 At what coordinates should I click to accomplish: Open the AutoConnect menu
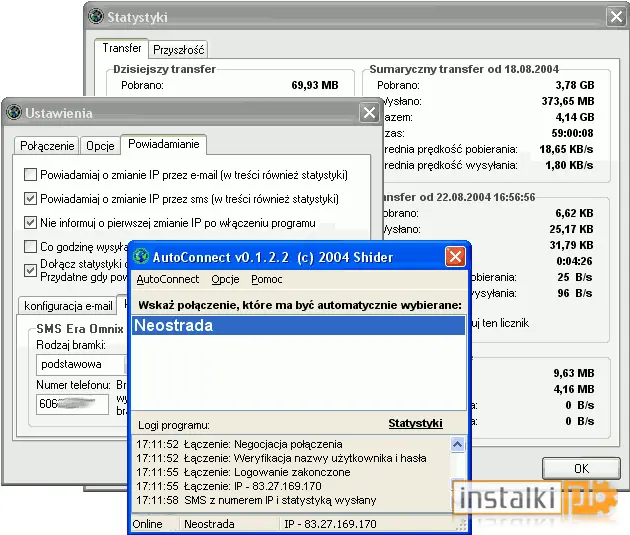tap(168, 279)
